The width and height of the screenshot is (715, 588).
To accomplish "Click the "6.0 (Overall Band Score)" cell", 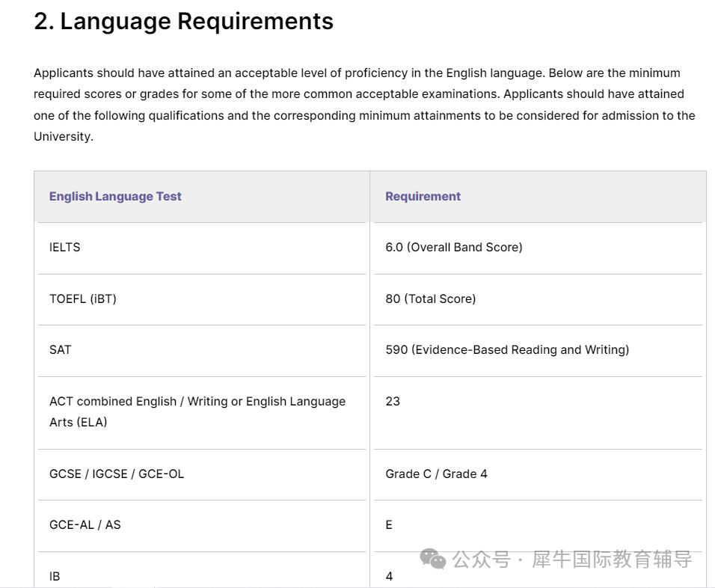I will tap(453, 247).
